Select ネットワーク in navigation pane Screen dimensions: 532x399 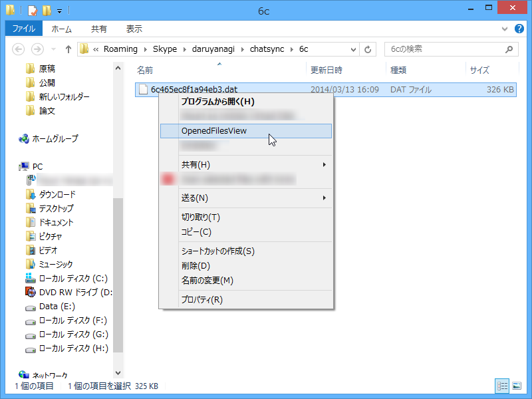pos(49,375)
